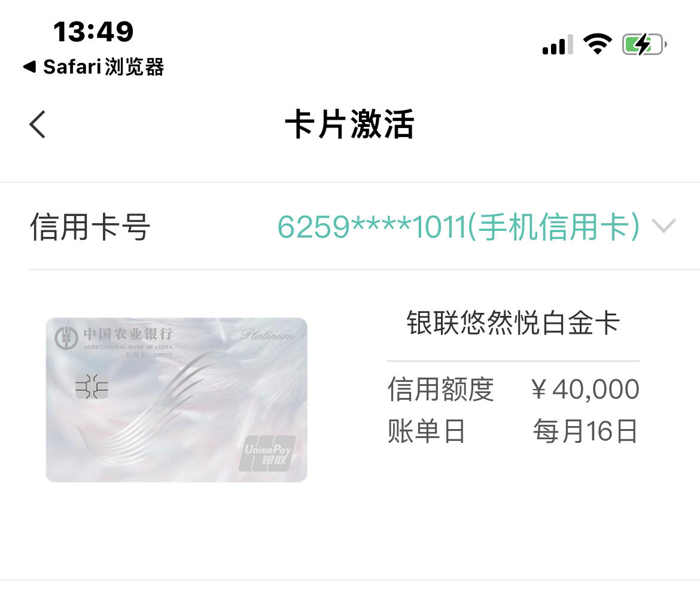Viewport: 700px width, 593px height.
Task: Tap the back arrow in header
Action: 38,124
